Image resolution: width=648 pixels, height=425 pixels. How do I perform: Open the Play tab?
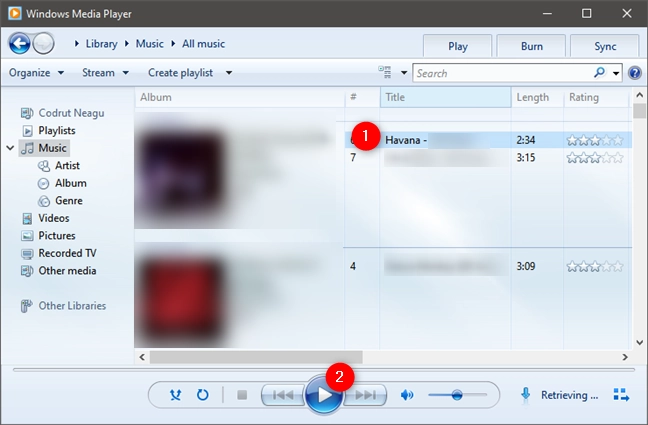pyautogui.click(x=457, y=46)
